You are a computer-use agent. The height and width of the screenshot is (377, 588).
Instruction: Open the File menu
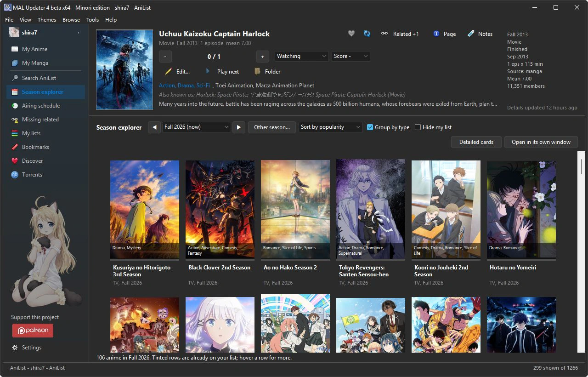9,20
